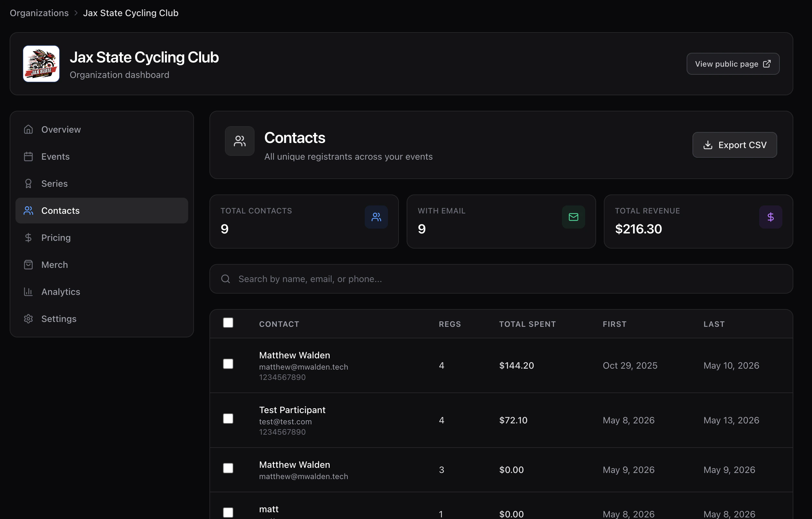Click the Oct 29, 2025 first date

coord(630,365)
